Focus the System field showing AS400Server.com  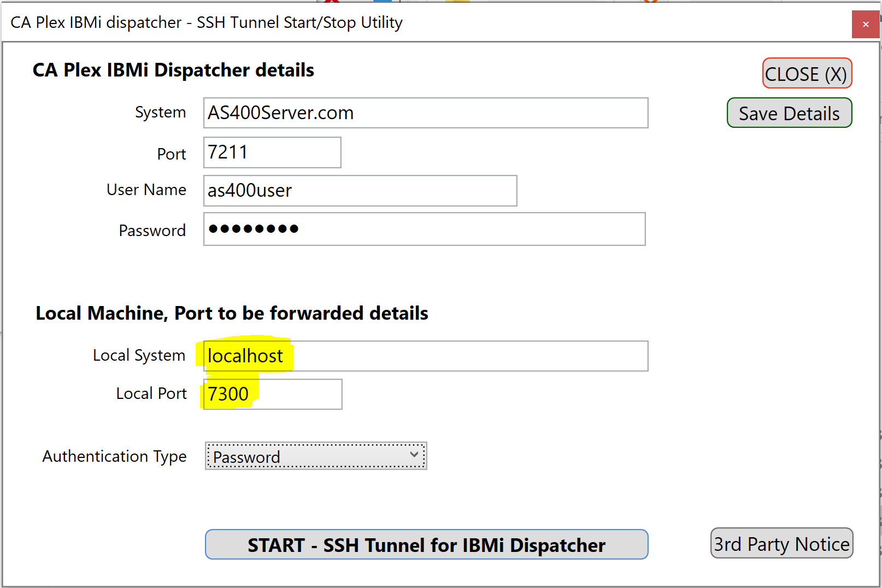pyautogui.click(x=426, y=113)
